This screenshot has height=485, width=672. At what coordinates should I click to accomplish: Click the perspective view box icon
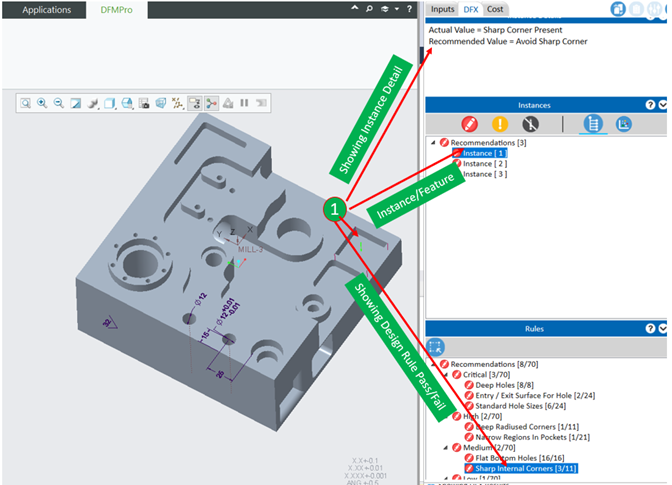(x=161, y=103)
